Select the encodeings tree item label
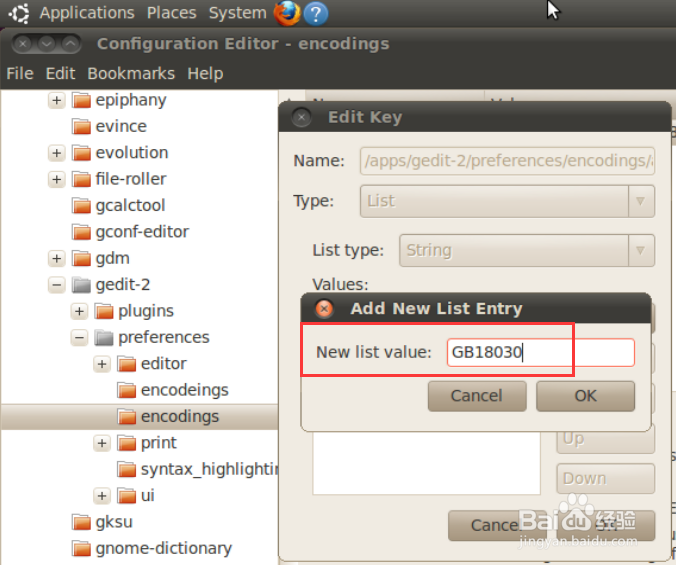The height and width of the screenshot is (565, 676). click(x=185, y=390)
